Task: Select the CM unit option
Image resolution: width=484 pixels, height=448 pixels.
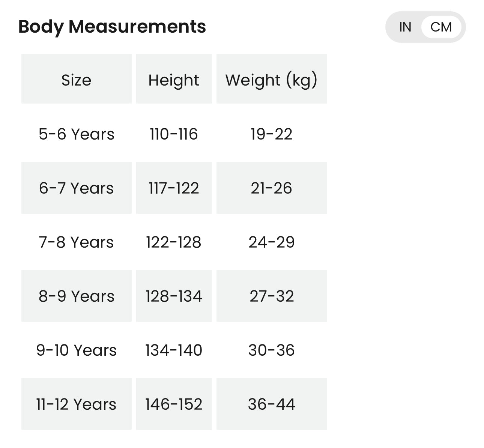Action: 441,27
